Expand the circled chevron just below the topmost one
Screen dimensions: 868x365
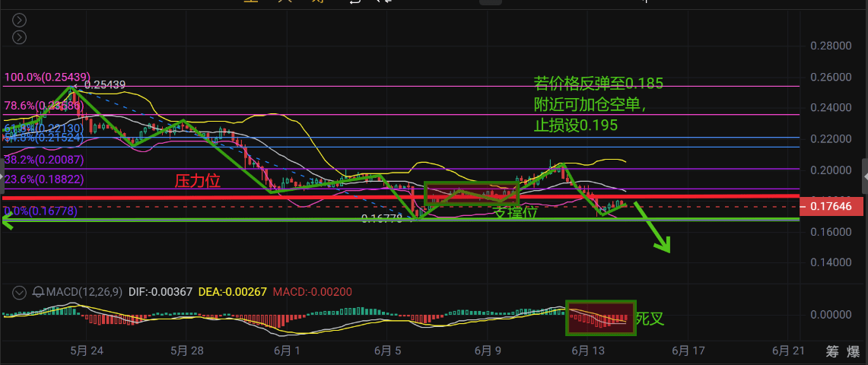(19, 37)
